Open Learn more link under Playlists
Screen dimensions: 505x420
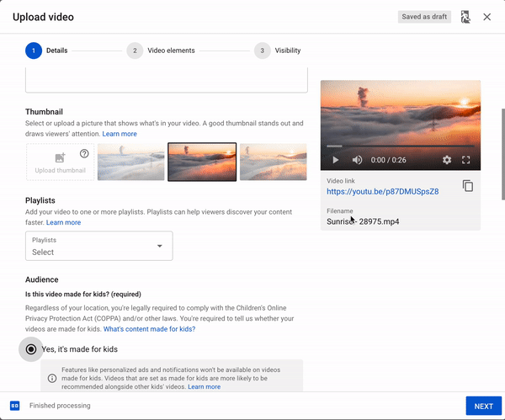click(63, 222)
